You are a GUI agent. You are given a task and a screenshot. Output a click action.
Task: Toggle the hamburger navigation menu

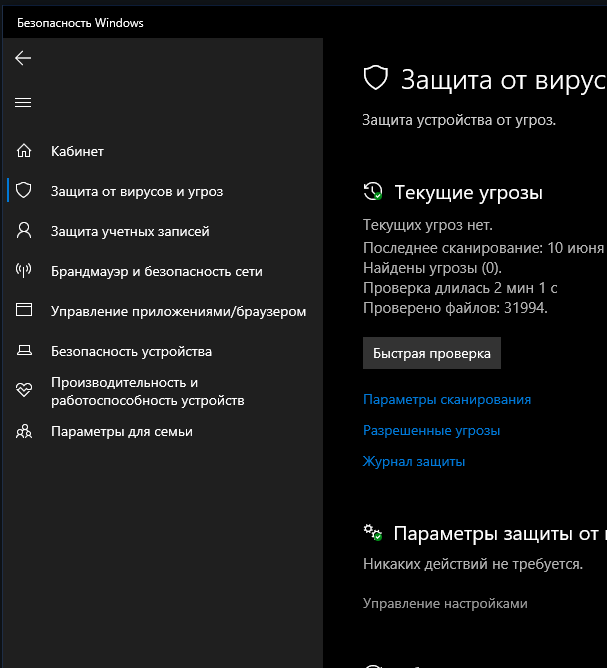tap(24, 102)
